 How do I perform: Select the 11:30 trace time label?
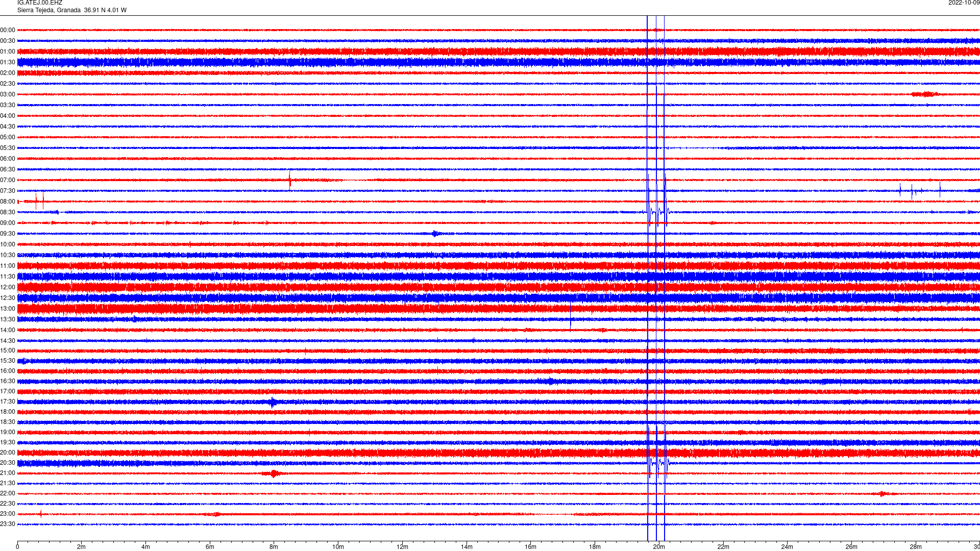[8, 277]
